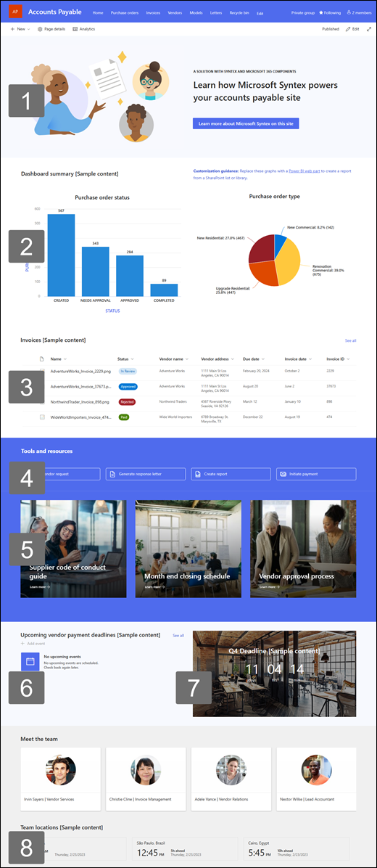Click See all beside Invoices
Image resolution: width=377 pixels, height=868 pixels.
point(350,340)
